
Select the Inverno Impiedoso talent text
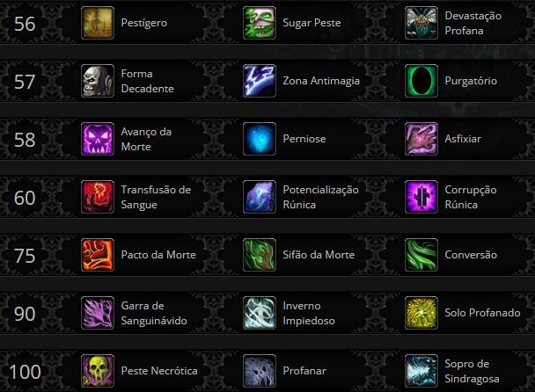(309, 313)
